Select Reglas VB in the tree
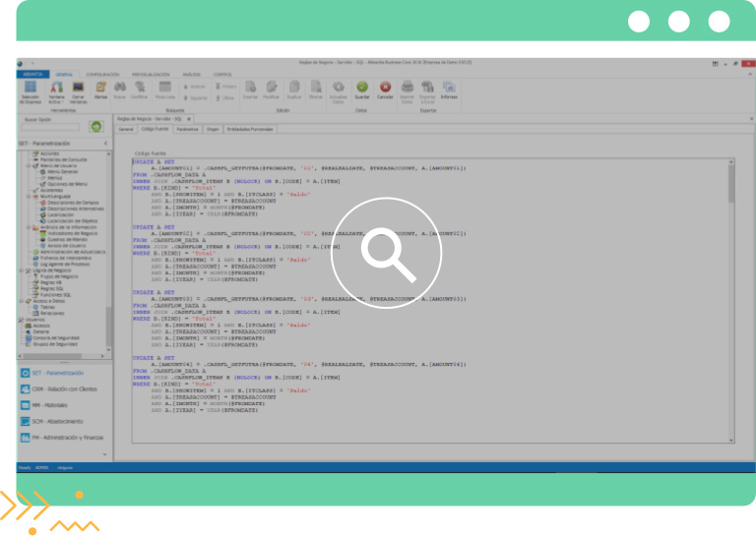Viewport: 756px width, 536px height. [51, 282]
